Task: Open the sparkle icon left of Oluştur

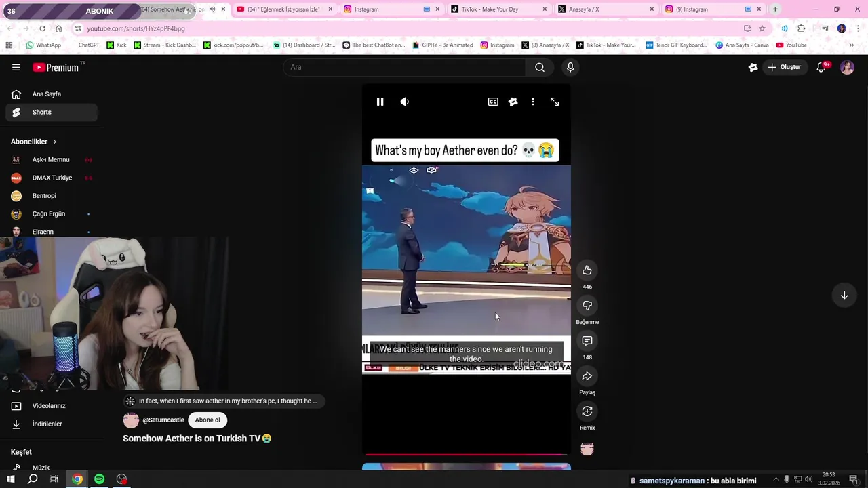Action: 753,67
